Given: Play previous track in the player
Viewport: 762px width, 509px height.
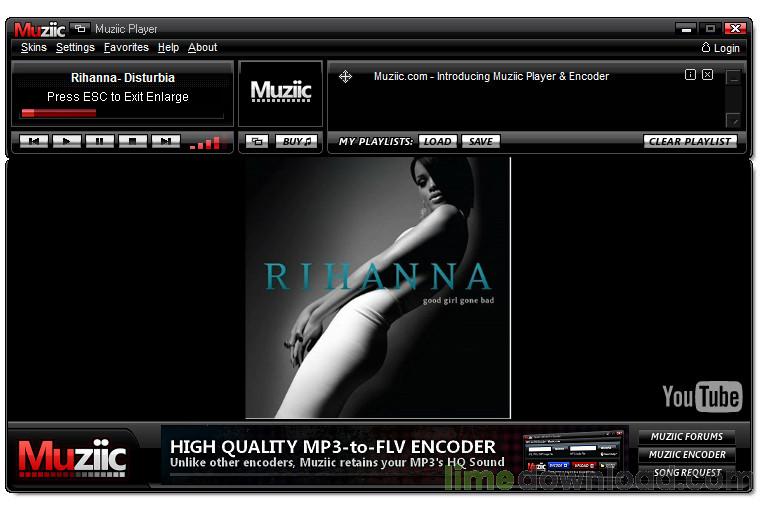Looking at the screenshot, I should point(34,141).
